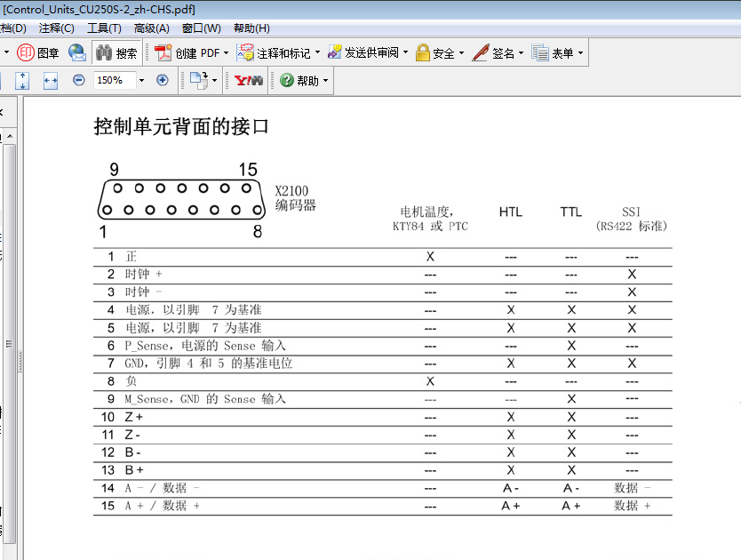The height and width of the screenshot is (560, 741).
Task: Click the Create PDF icon
Action: [x=163, y=52]
